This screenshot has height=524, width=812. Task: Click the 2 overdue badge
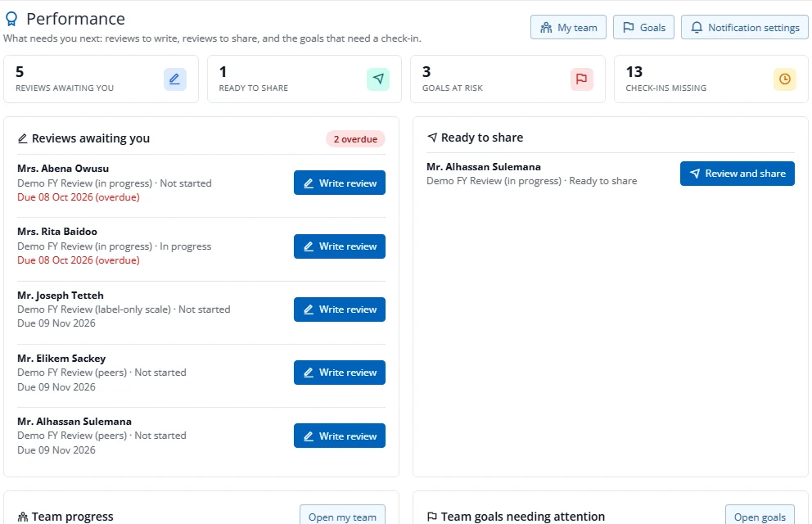coord(355,139)
